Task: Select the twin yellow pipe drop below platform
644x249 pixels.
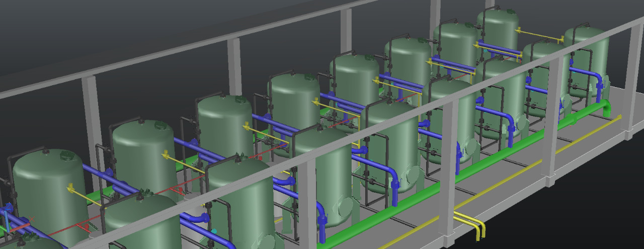Action: pyautogui.click(x=475, y=227)
